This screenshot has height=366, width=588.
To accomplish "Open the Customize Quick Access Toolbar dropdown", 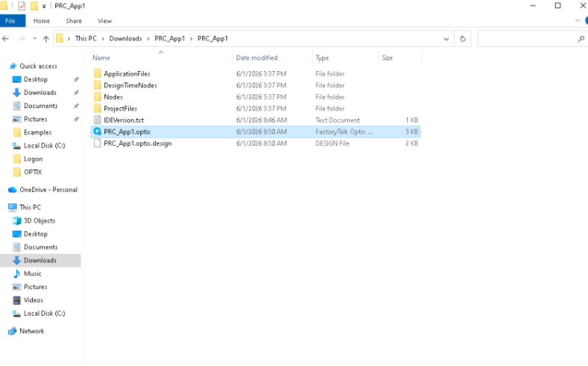I will [44, 6].
